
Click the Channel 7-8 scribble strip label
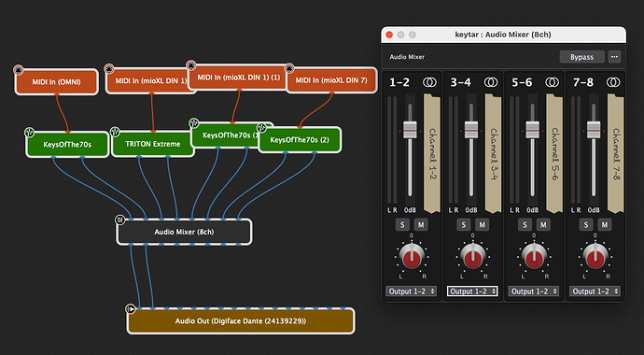[x=615, y=153]
